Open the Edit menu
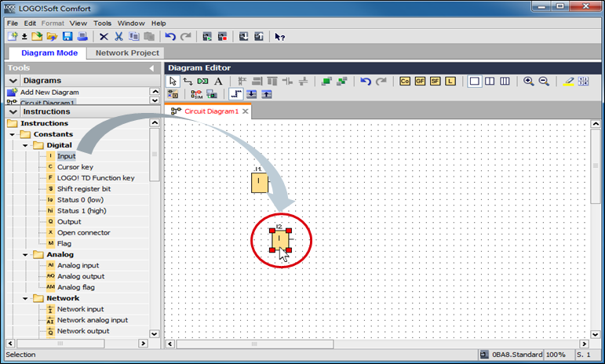The image size is (605, 364). click(x=30, y=23)
